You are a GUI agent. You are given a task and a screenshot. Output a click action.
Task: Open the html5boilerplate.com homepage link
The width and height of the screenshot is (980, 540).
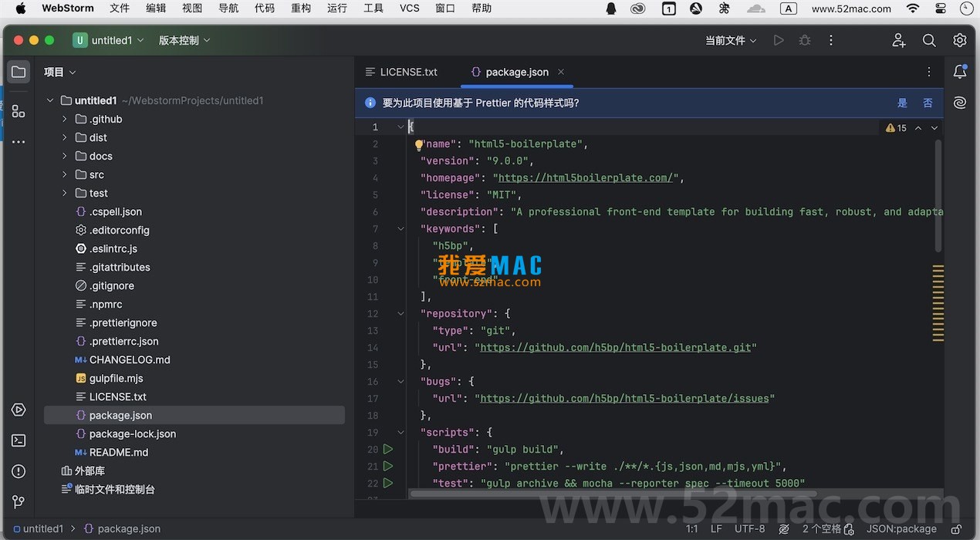coord(586,178)
